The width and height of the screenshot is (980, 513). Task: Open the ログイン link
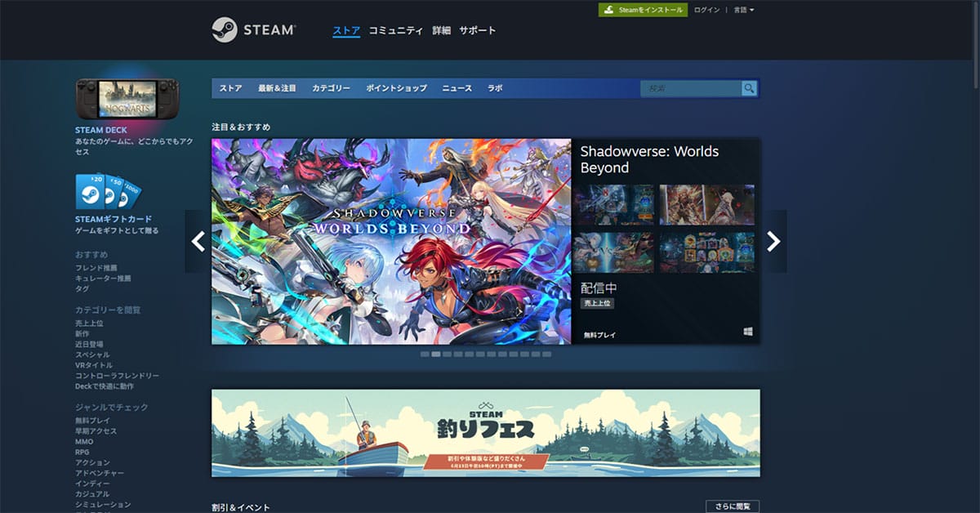[x=706, y=10]
